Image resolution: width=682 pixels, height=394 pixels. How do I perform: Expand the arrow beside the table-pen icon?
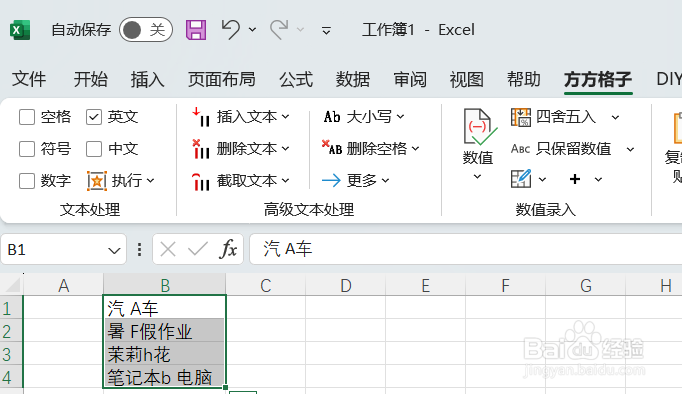542,179
